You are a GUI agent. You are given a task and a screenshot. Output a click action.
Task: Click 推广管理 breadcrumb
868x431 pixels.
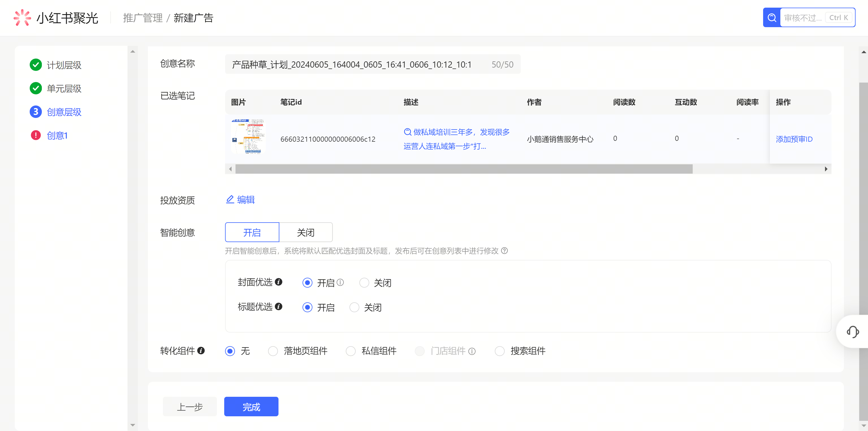coord(143,18)
